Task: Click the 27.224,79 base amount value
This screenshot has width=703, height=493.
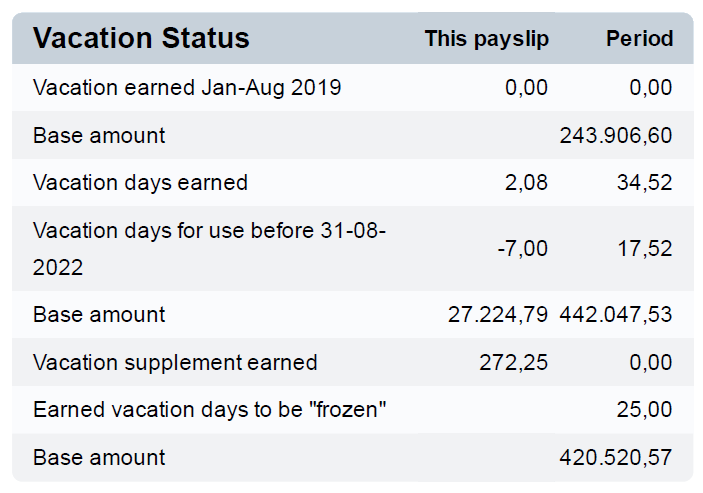Action: pyautogui.click(x=498, y=315)
